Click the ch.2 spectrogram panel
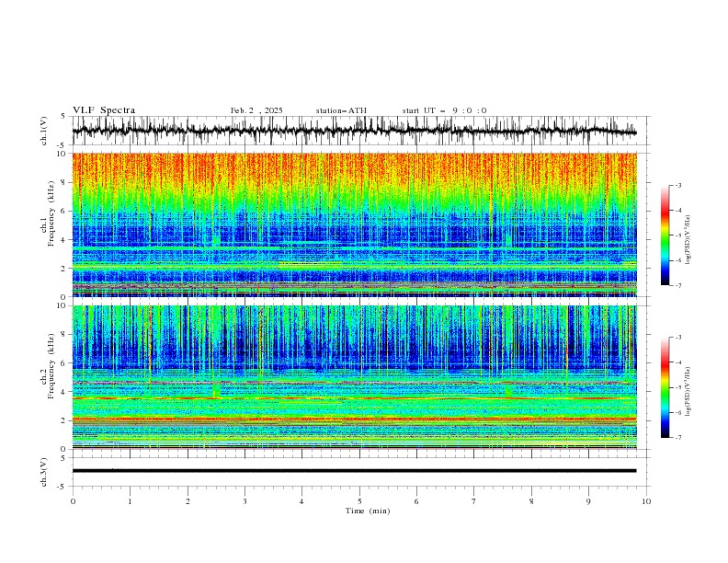Image resolution: width=728 pixels, height=563 pixels. [354, 377]
